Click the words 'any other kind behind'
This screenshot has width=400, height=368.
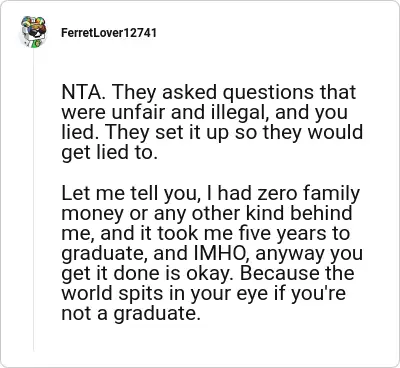[253, 213]
